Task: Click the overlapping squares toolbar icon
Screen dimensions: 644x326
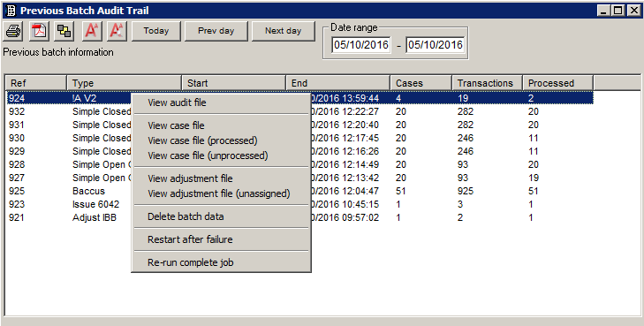Action: tap(64, 31)
